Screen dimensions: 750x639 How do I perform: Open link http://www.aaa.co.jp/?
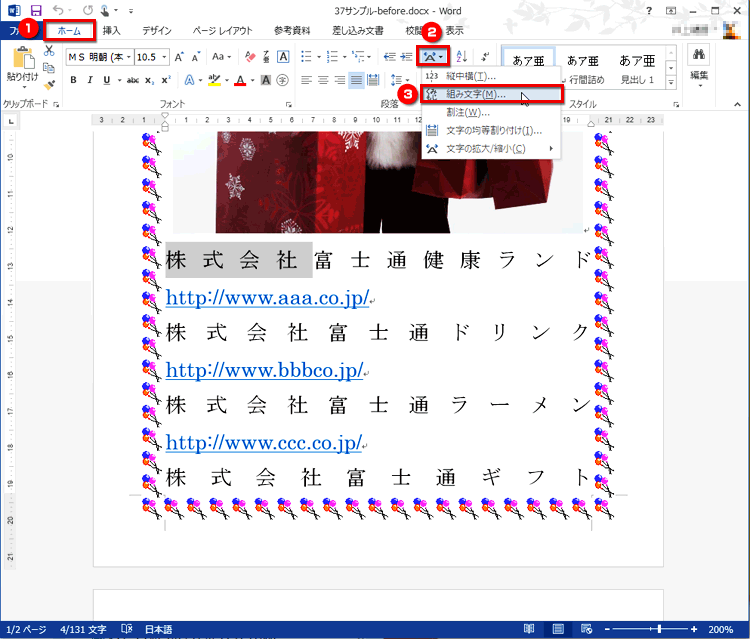point(267,298)
